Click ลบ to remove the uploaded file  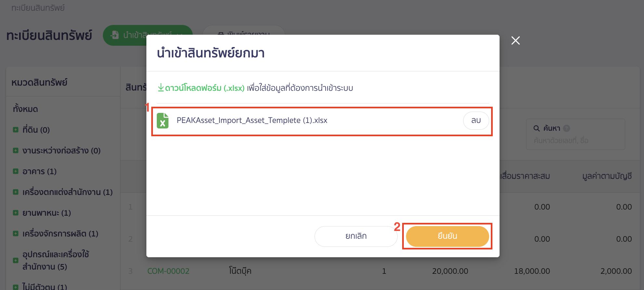pos(476,120)
